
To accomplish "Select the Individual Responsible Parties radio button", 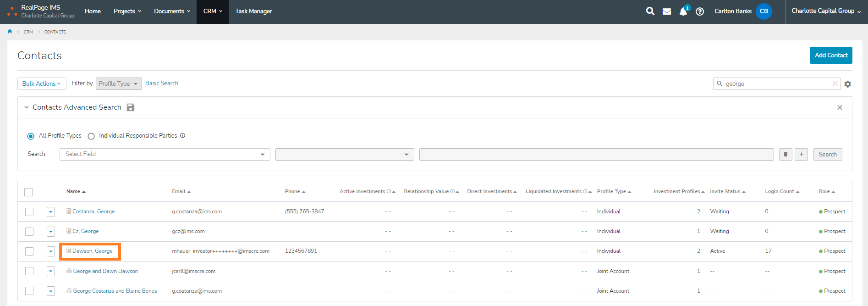I will [x=91, y=136].
